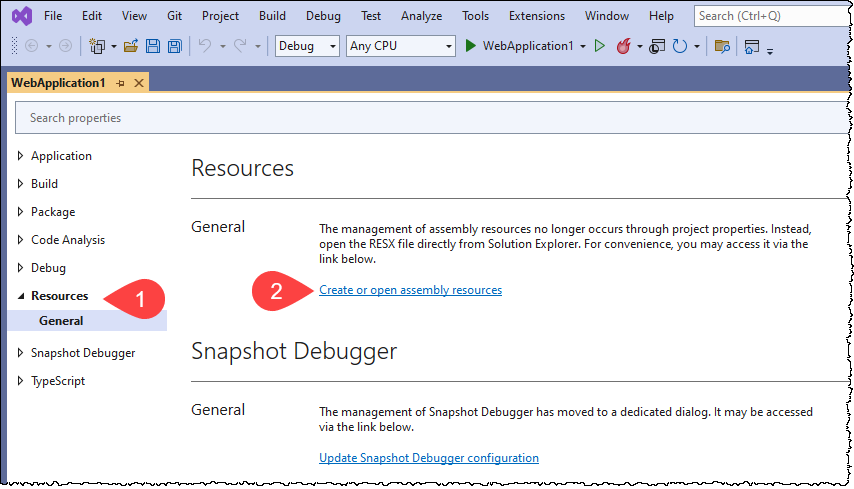This screenshot has width=854, height=489.
Task: Open the Git menu
Action: coord(174,16)
